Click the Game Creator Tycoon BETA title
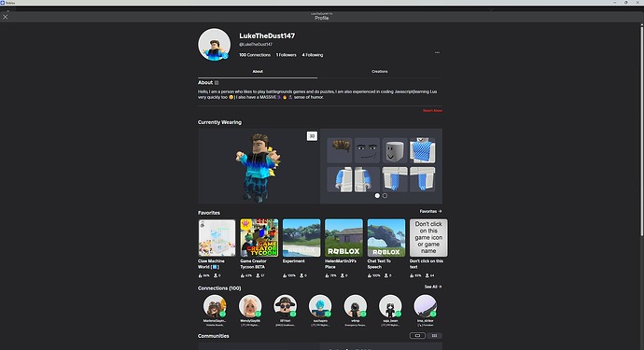Screen dimensions: 644x350 click(254, 264)
